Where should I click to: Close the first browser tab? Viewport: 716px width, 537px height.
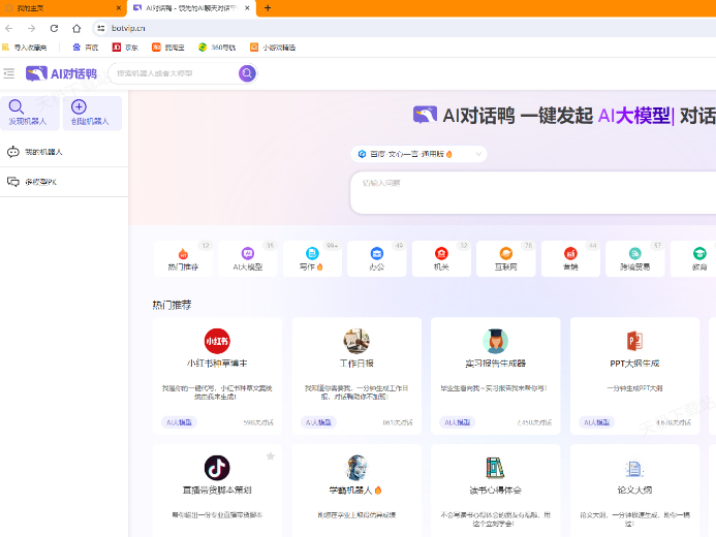pos(118,8)
